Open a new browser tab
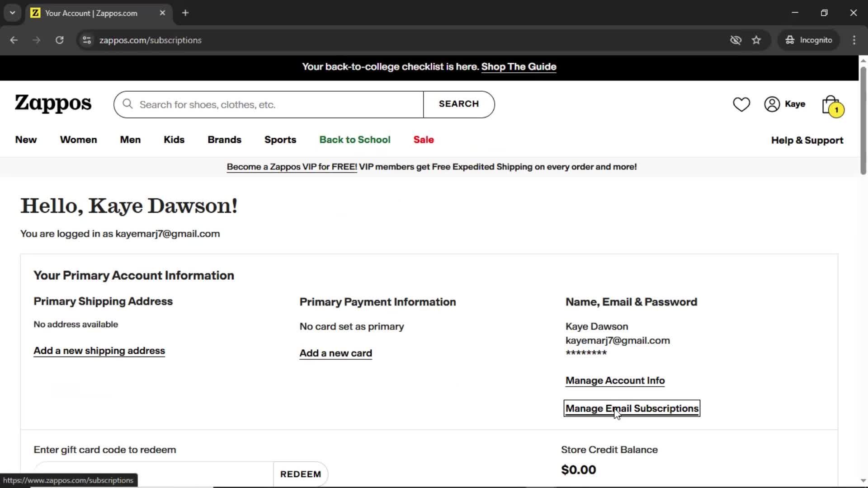868x488 pixels. pos(185,13)
